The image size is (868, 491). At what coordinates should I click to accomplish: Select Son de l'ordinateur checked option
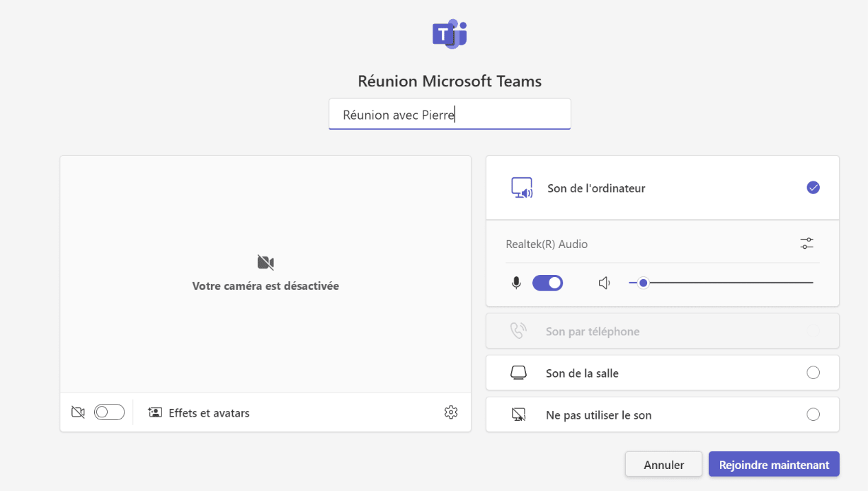coord(813,188)
